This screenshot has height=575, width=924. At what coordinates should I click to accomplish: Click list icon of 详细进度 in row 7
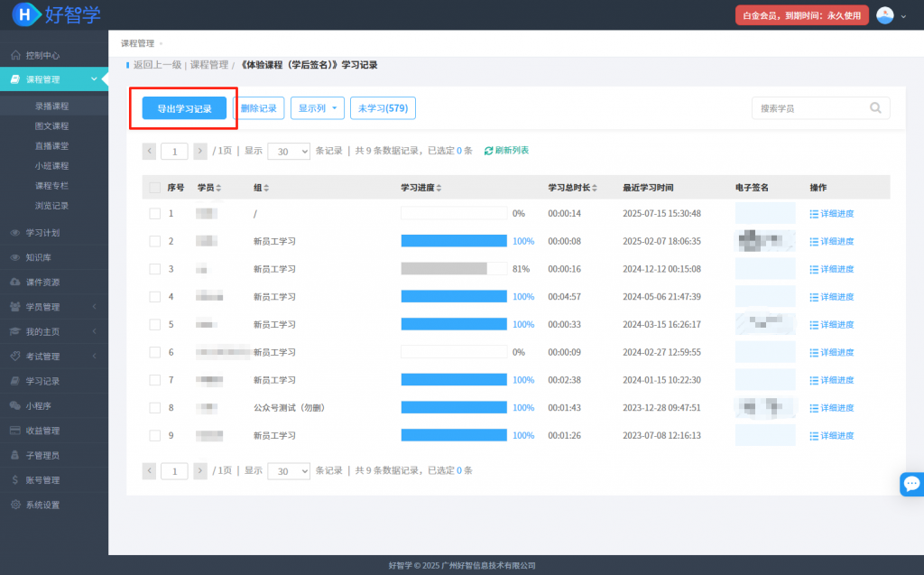[814, 380]
